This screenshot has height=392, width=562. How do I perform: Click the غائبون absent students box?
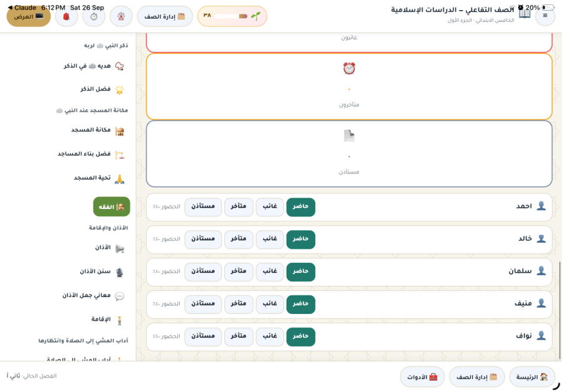(348, 42)
